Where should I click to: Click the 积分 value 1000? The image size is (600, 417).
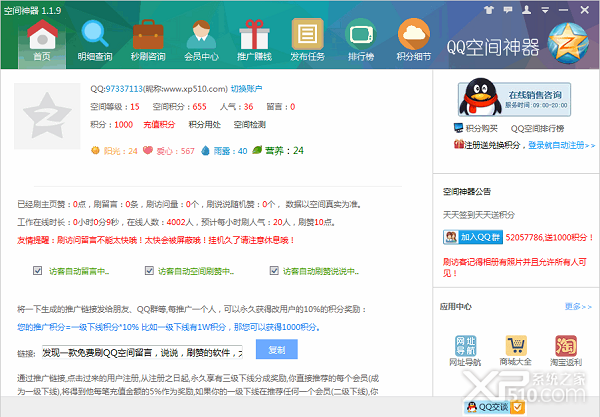pyautogui.click(x=124, y=125)
